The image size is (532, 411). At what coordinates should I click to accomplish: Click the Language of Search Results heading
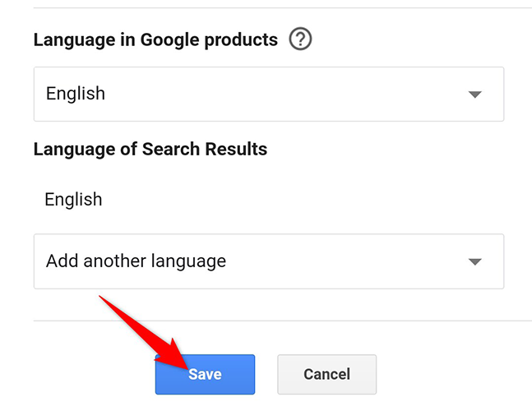coord(150,150)
